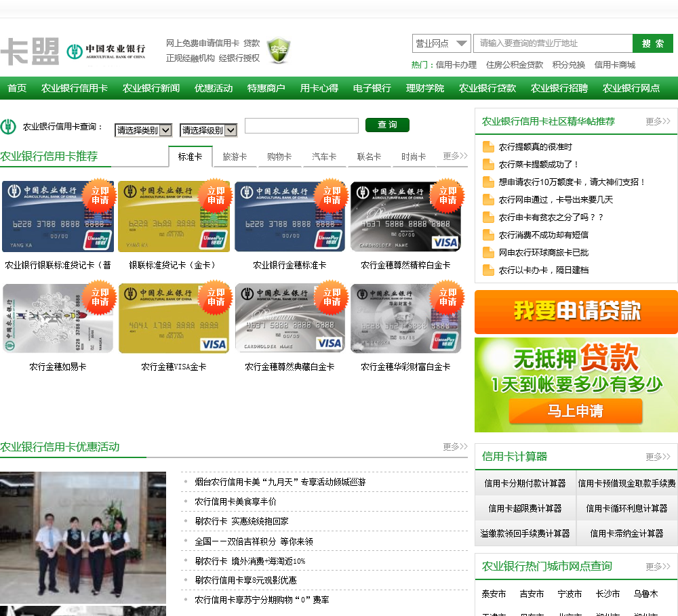Open the 请选择类别 dropdown

pos(144,130)
